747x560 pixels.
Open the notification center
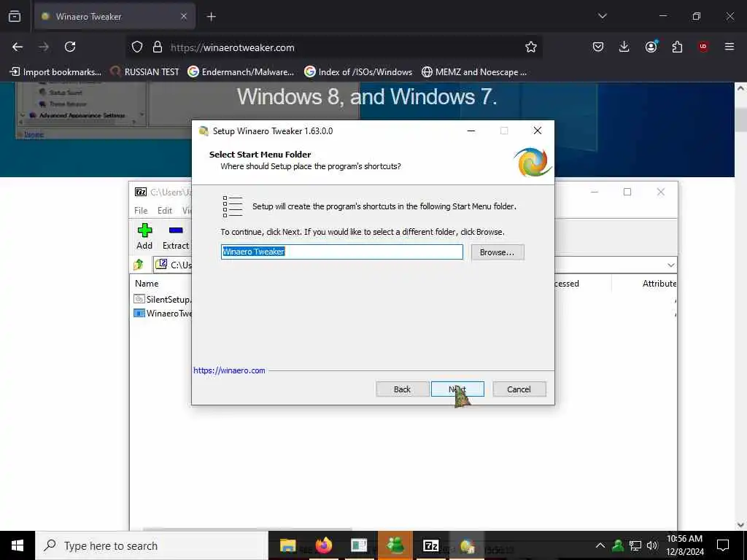[x=723, y=545]
